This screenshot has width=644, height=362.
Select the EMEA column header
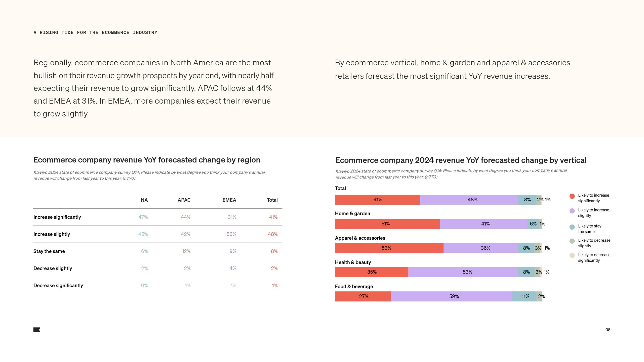point(229,200)
